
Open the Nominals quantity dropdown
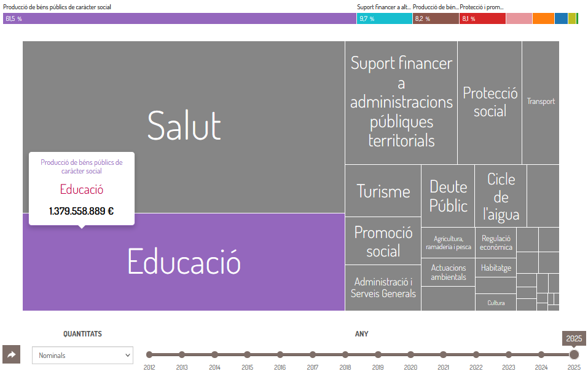82,355
